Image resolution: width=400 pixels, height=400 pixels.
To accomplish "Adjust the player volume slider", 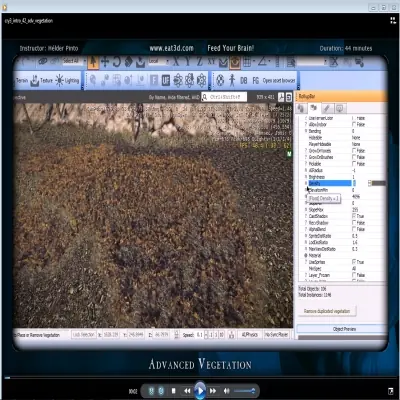I will click(245, 391).
